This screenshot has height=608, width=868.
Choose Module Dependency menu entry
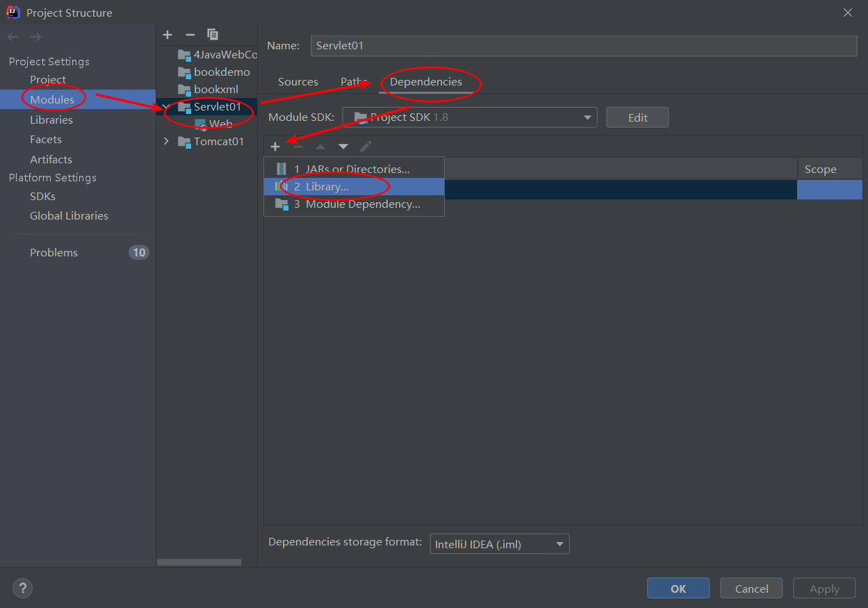tap(354, 204)
